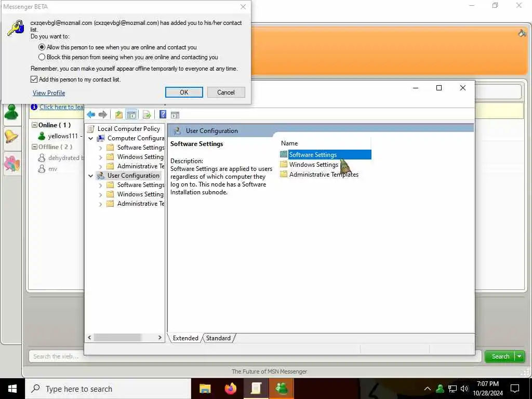Click Cancel in the Messenger dialog
The height and width of the screenshot is (399, 532).
point(225,92)
